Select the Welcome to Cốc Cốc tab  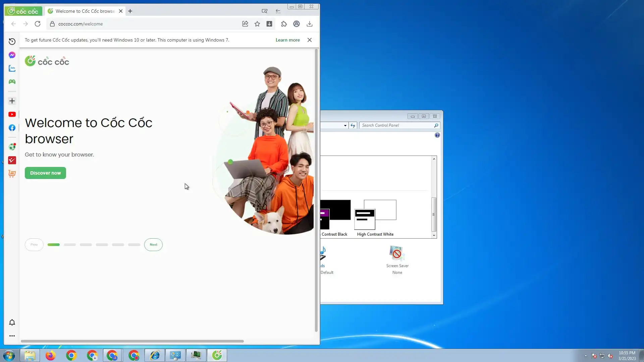[85, 11]
